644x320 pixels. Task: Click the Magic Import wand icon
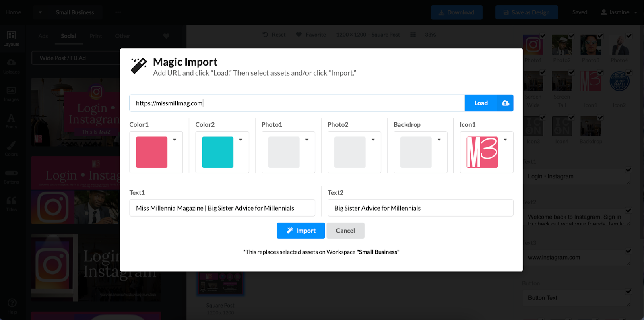(139, 66)
